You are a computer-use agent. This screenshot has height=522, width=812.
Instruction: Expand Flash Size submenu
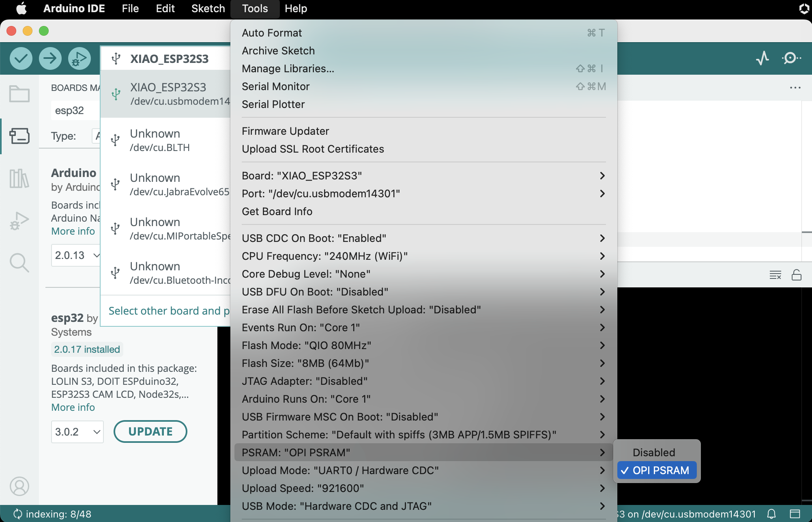(x=424, y=363)
